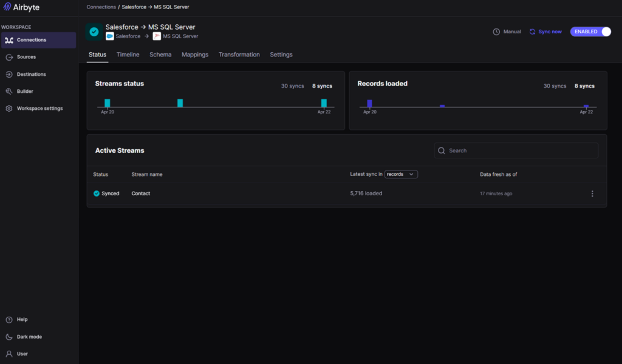This screenshot has height=364, width=622.
Task: Open Destinations from the sidebar
Action: point(30,74)
